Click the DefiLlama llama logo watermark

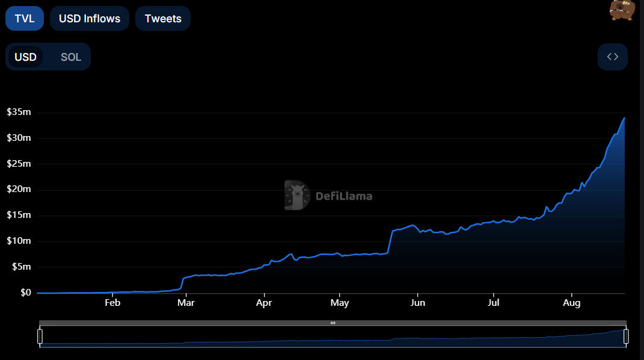point(297,196)
